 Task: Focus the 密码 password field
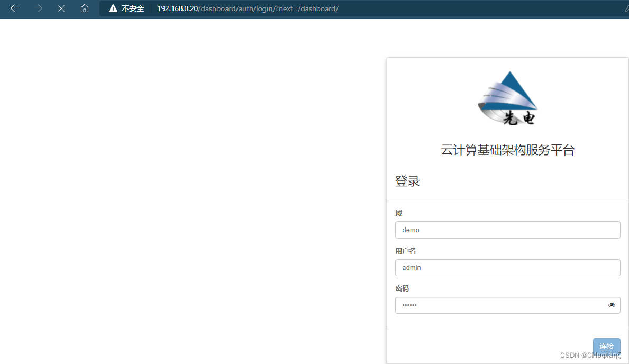click(x=507, y=305)
